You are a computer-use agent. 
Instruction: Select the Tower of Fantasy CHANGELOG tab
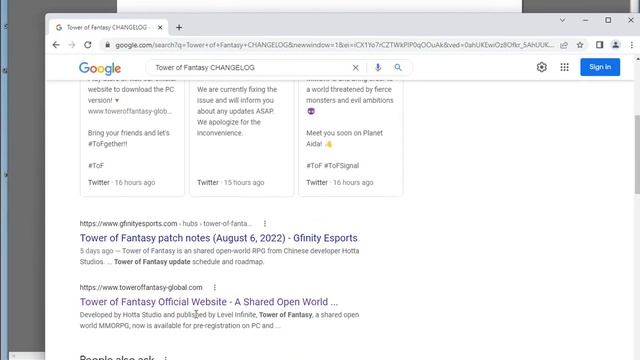click(108, 27)
